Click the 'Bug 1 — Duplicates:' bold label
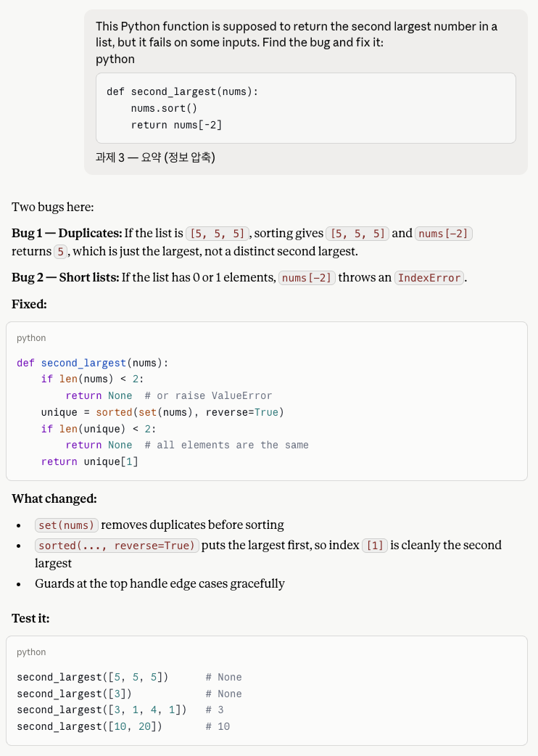The width and height of the screenshot is (538, 756). pos(67,234)
